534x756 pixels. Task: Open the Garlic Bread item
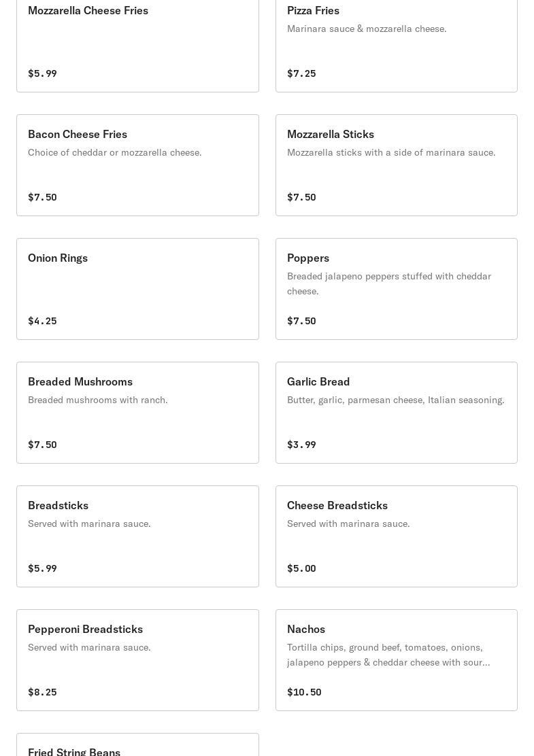tap(396, 413)
